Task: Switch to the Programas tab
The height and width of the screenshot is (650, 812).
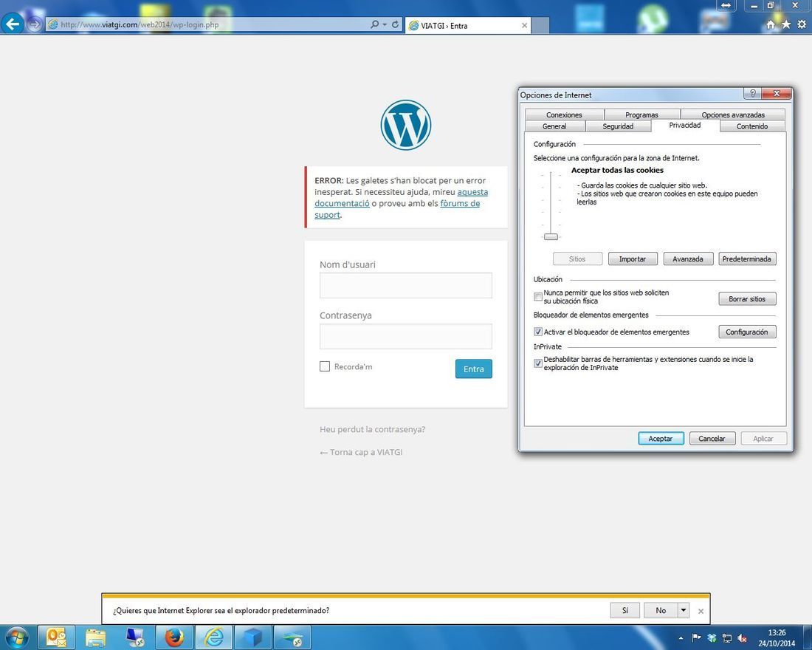Action: (x=641, y=114)
